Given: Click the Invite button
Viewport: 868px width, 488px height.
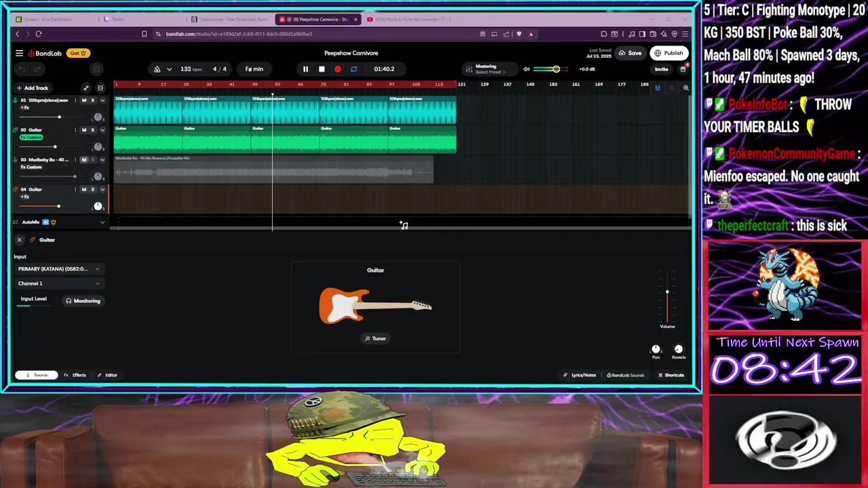Looking at the screenshot, I should pos(661,69).
